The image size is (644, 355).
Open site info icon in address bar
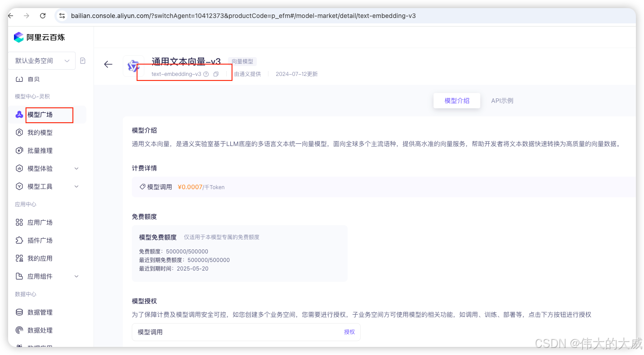pos(63,16)
